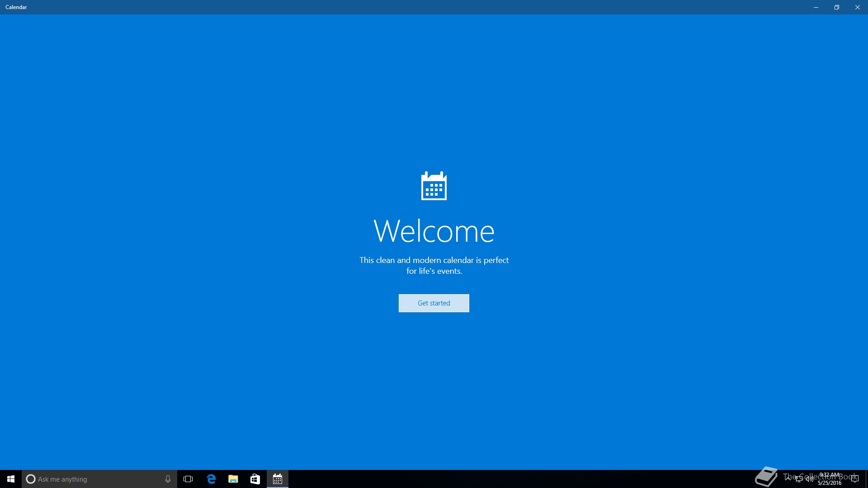Viewport: 868px width, 488px height.
Task: Open the Windows Start menu
Action: [x=11, y=479]
